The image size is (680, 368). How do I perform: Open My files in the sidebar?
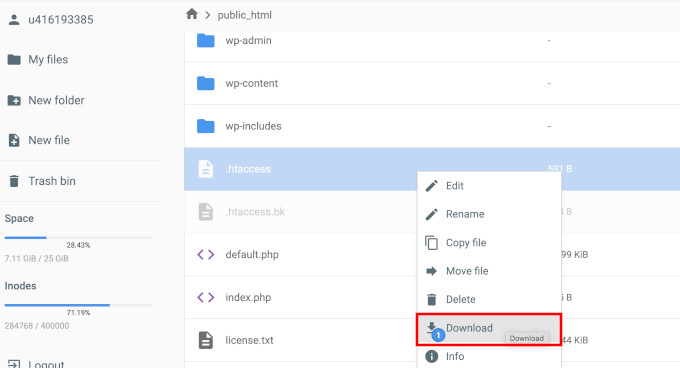point(48,59)
